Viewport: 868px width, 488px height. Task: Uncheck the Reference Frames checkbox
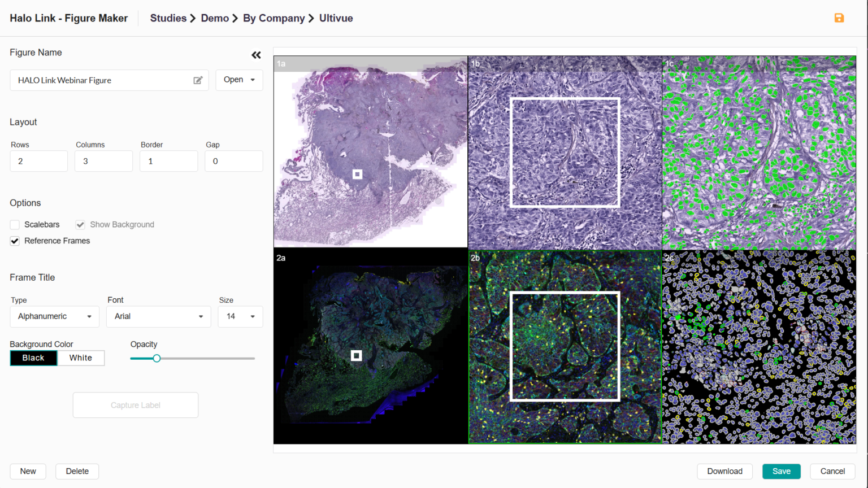coord(15,241)
